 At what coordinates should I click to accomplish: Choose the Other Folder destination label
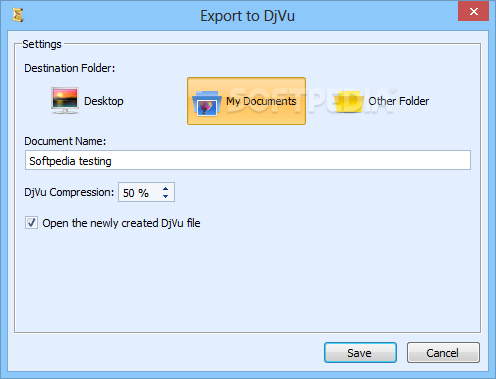(398, 101)
